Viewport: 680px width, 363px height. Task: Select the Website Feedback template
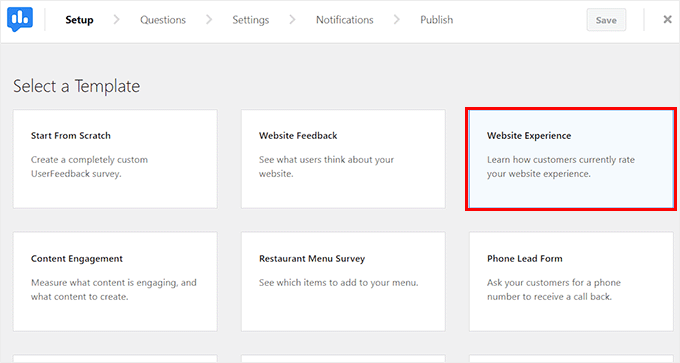pyautogui.click(x=343, y=159)
